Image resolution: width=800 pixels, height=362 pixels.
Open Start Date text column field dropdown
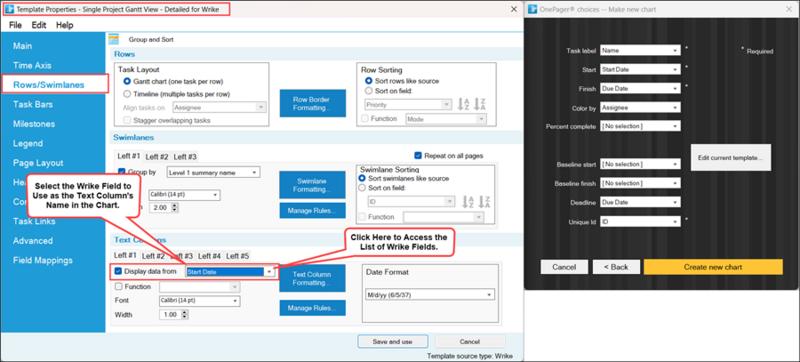point(231,272)
